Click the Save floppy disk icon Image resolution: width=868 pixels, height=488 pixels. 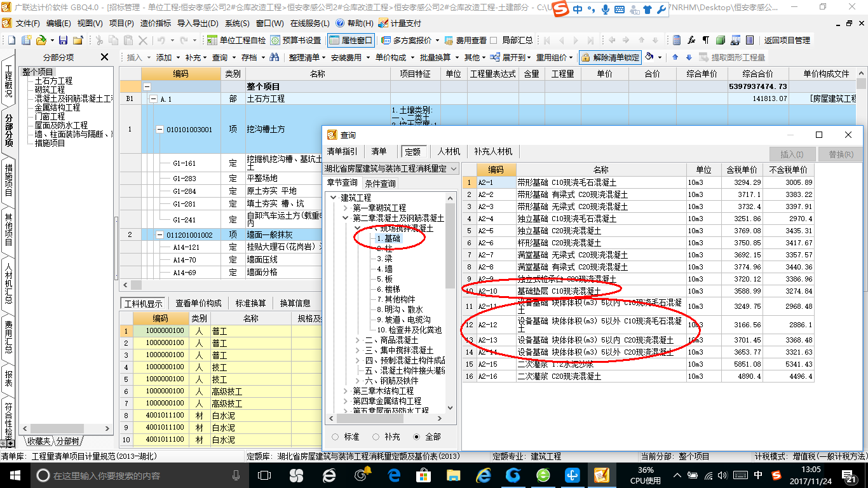click(x=64, y=40)
